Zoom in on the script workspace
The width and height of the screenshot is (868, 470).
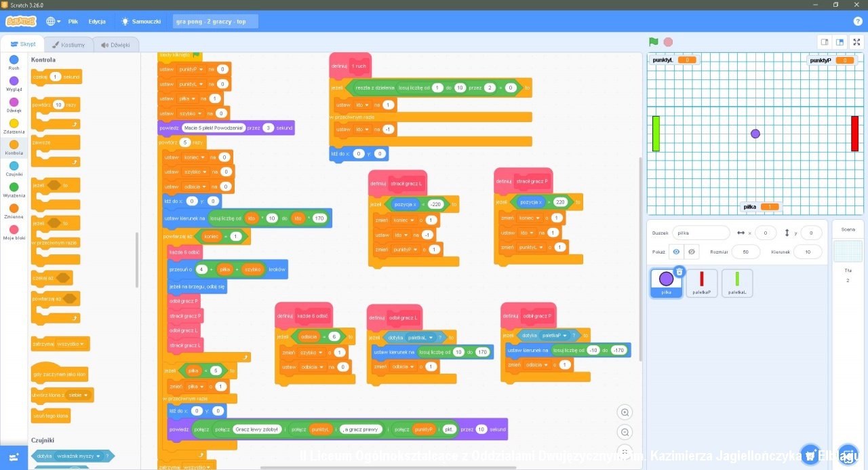pyautogui.click(x=625, y=412)
